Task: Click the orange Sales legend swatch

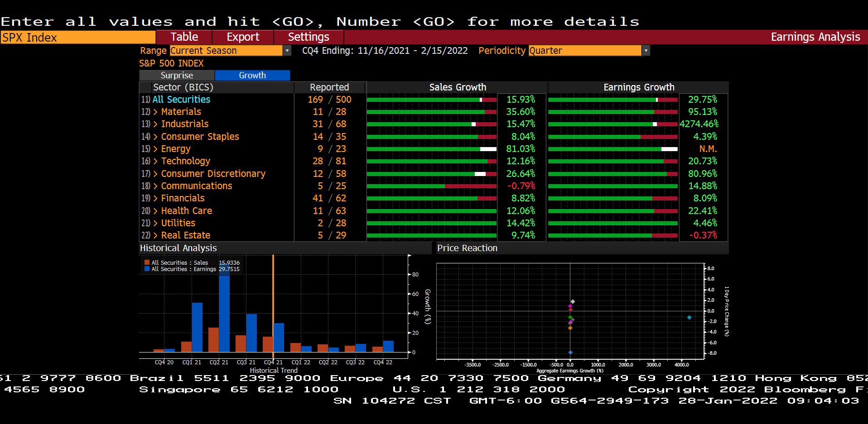Action: (x=147, y=262)
